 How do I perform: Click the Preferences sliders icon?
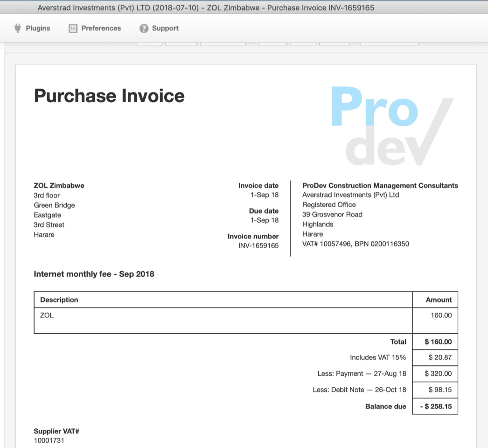pyautogui.click(x=73, y=28)
